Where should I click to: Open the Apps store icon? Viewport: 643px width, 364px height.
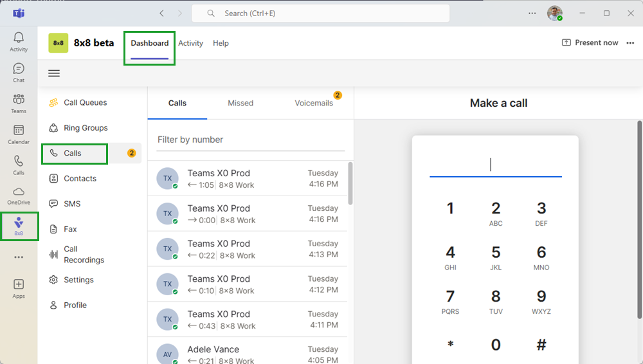point(19,287)
